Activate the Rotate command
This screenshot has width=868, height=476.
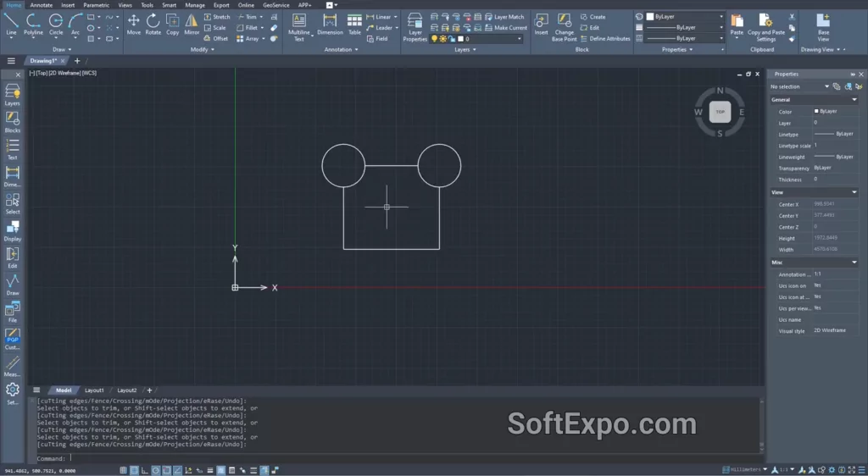[153, 25]
